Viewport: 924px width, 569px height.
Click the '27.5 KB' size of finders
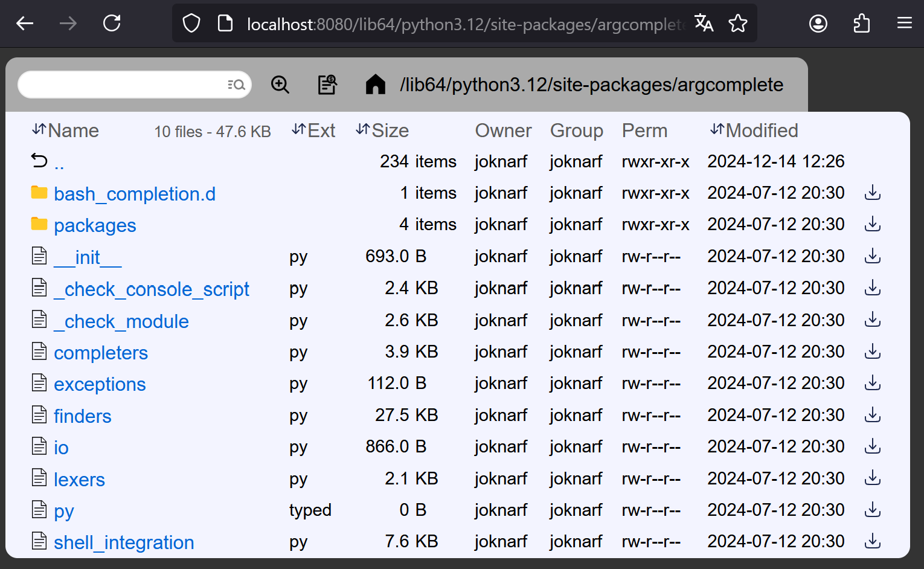[x=406, y=416]
